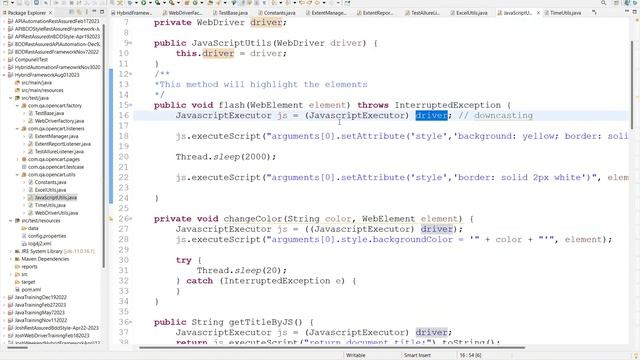Collapse all in Package Explorer toolbar
Image resolution: width=640 pixels, height=360 pixels.
pos(71,13)
